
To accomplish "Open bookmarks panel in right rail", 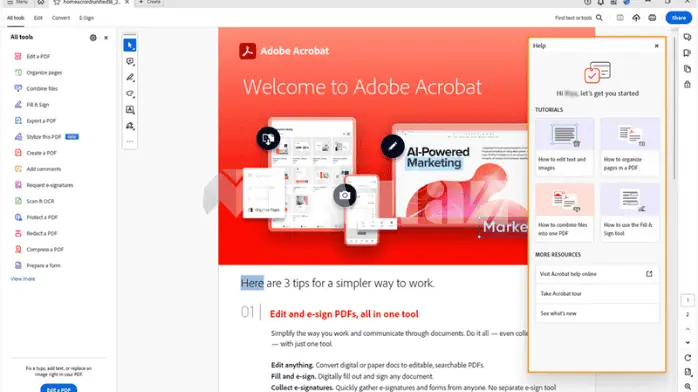I will pos(687,53).
